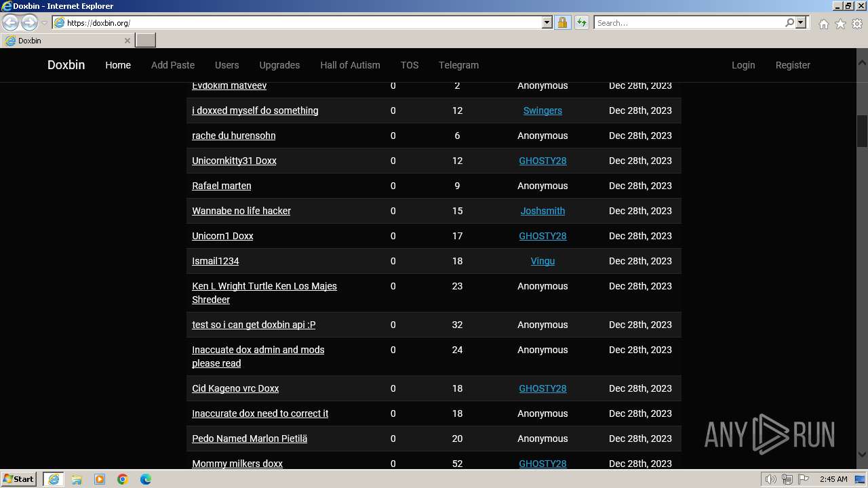Close the Doxbin tab with its X
The image size is (868, 488).
(x=127, y=41)
